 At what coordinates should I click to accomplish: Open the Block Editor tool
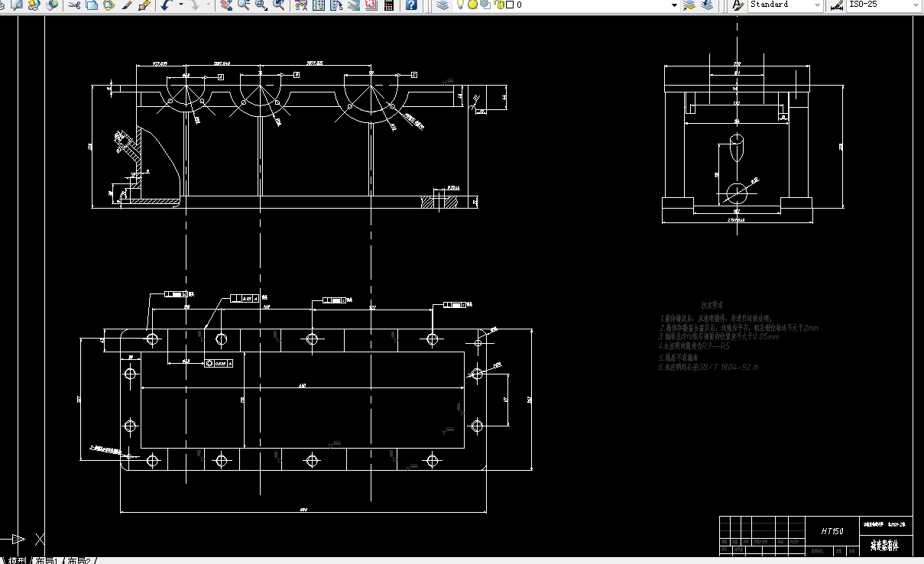[144, 5]
